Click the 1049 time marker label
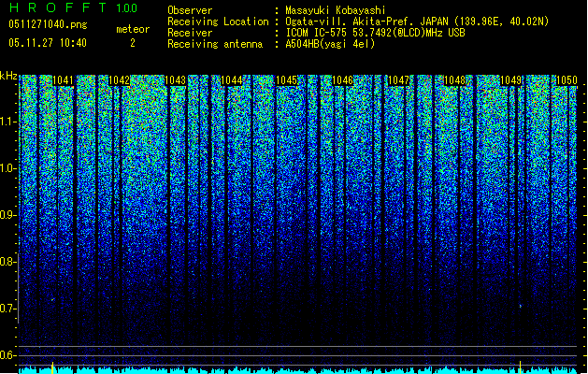The image size is (588, 374). [510, 80]
